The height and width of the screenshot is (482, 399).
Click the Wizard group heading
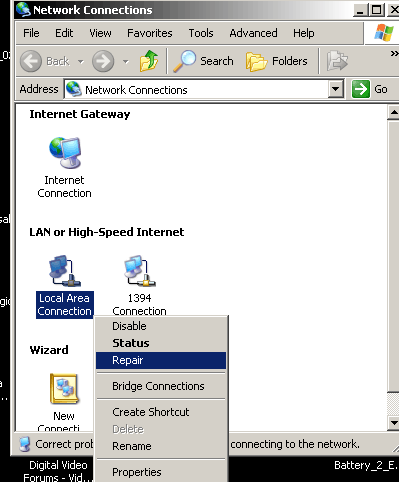tap(49, 350)
